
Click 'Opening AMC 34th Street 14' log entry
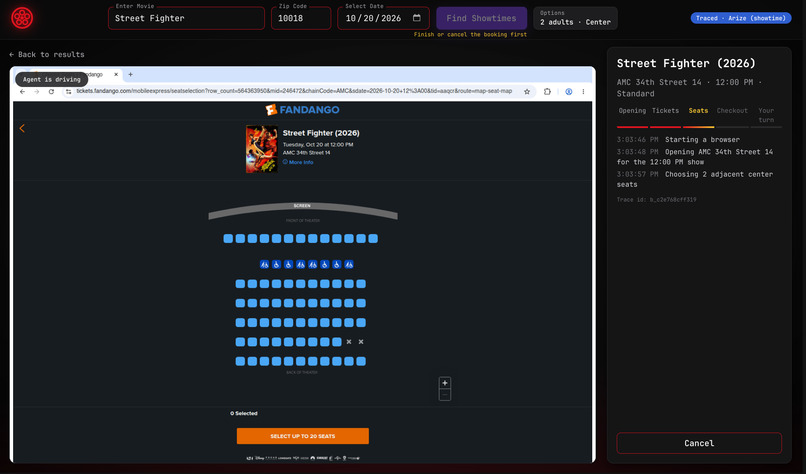[x=695, y=157]
